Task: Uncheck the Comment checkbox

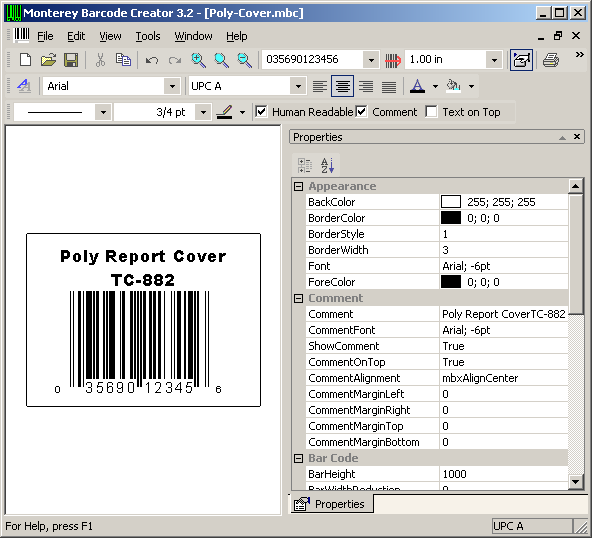Action: [x=361, y=112]
